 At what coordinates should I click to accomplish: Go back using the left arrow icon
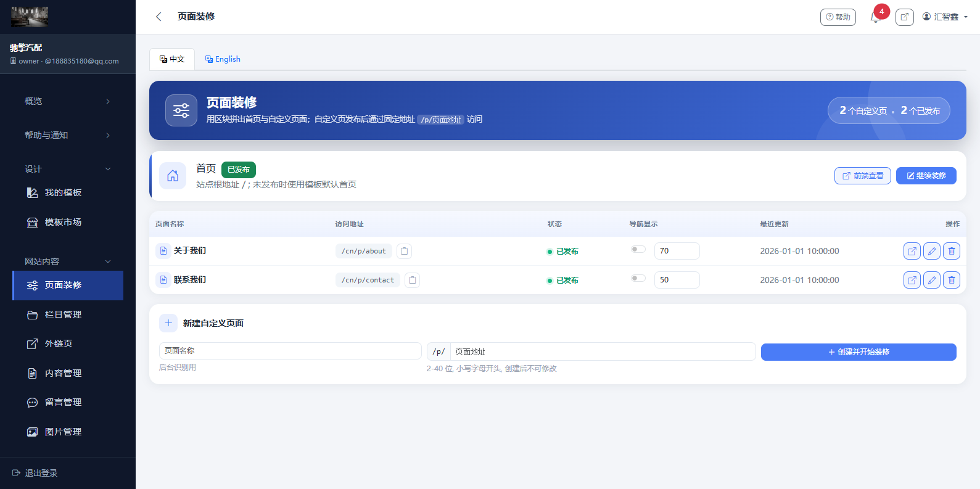159,17
